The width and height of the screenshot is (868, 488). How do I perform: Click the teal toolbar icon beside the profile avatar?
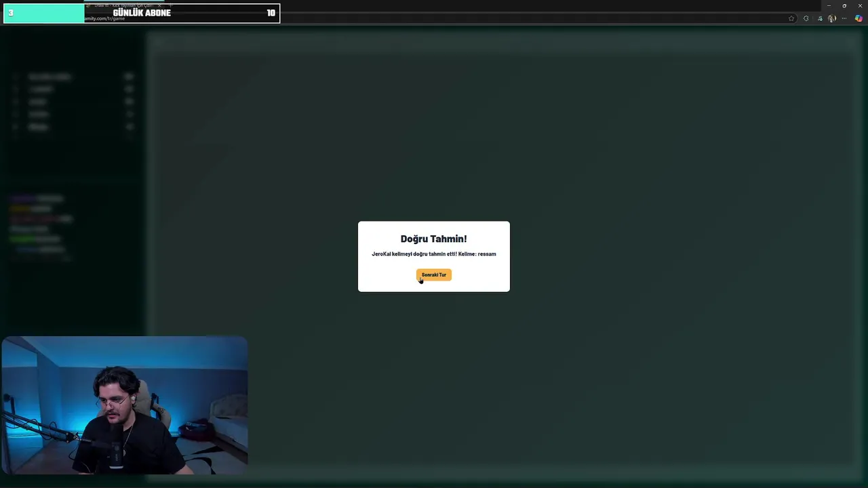pyautogui.click(x=820, y=18)
